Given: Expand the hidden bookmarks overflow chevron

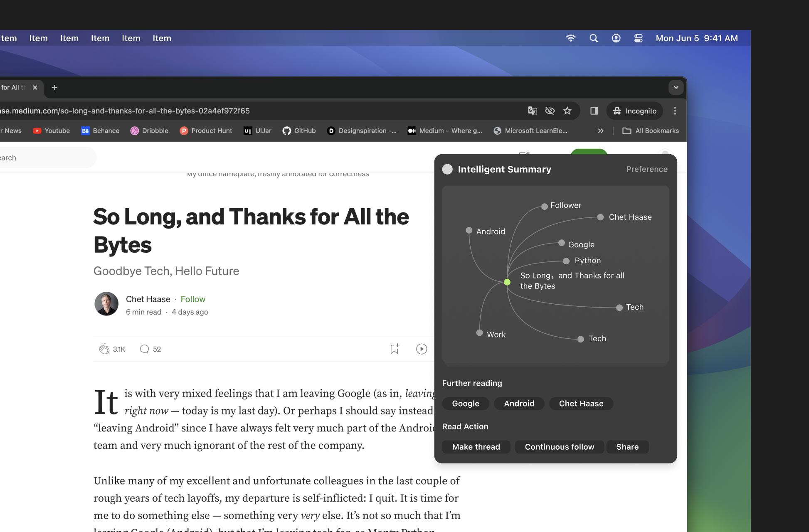Looking at the screenshot, I should click(600, 131).
